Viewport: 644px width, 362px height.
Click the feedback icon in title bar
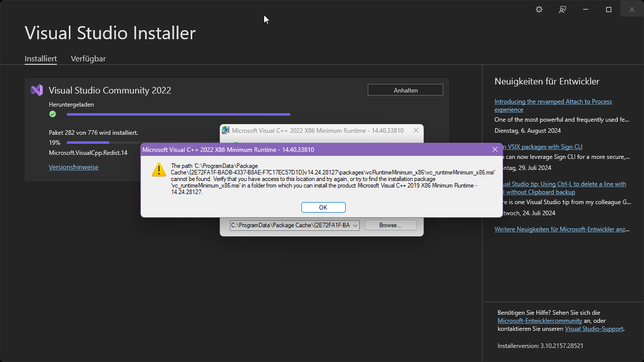click(x=562, y=10)
